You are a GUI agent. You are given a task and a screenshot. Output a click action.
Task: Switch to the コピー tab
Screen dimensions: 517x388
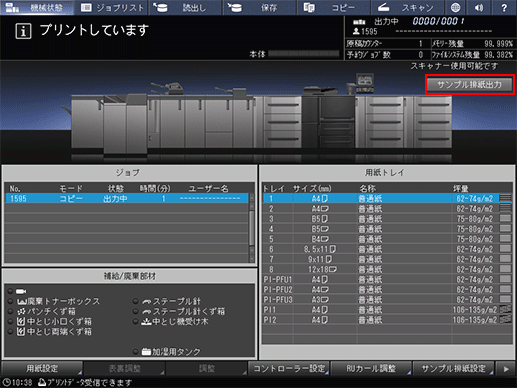[x=333, y=7]
